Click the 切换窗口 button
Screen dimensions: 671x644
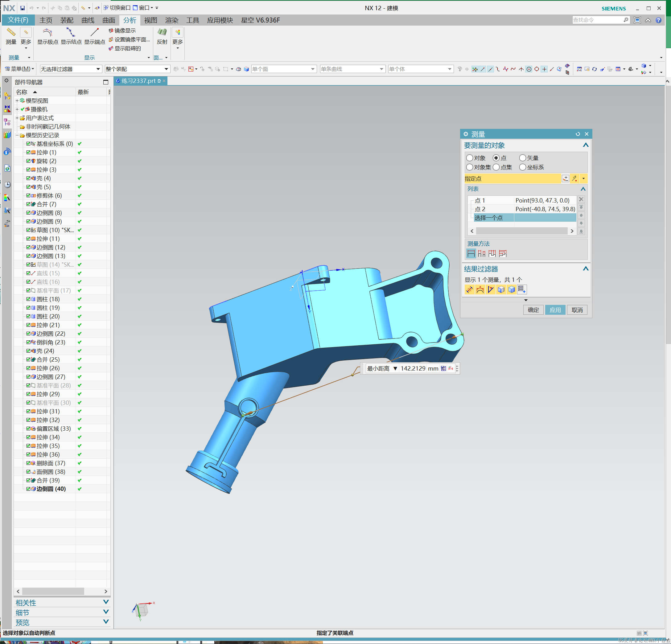tap(117, 8)
